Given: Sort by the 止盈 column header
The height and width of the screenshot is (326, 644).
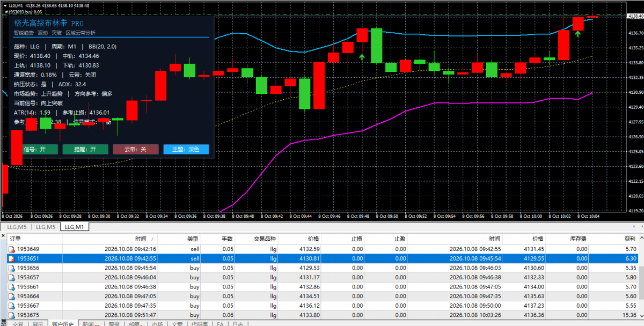Looking at the screenshot, I should pos(387,239).
